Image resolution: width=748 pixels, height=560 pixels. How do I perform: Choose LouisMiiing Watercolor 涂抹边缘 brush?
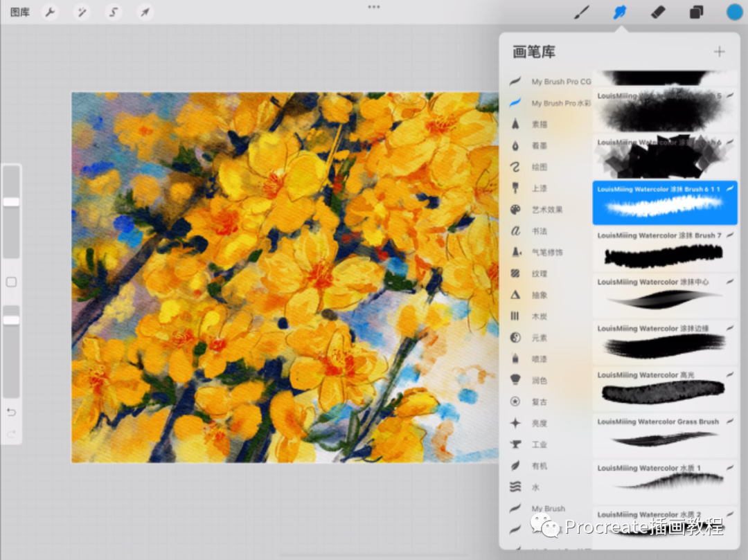tap(664, 342)
